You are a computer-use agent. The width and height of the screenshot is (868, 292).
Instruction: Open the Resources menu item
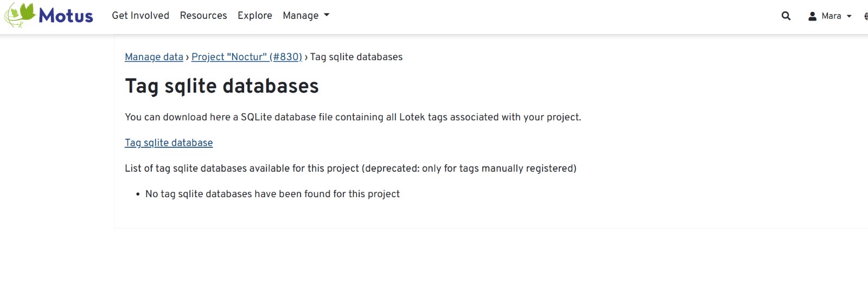pyautogui.click(x=203, y=16)
